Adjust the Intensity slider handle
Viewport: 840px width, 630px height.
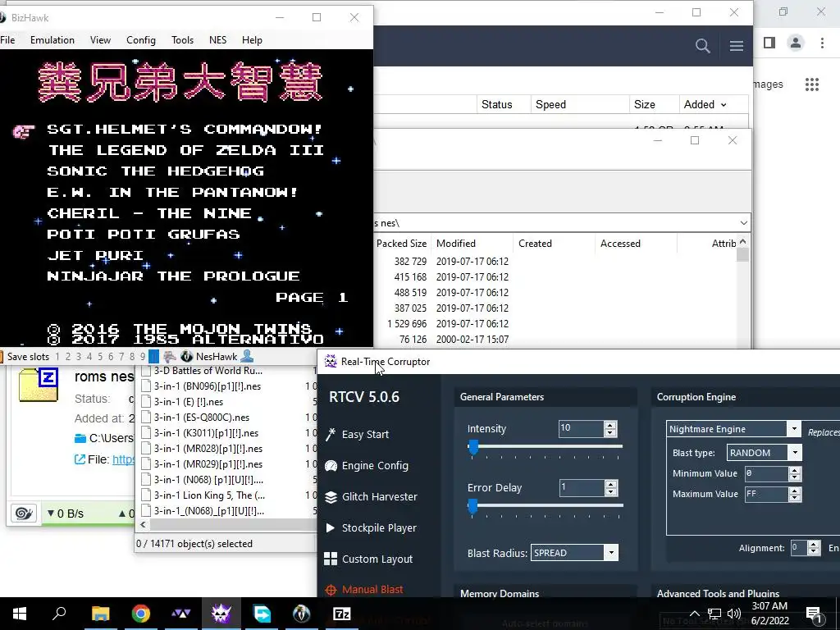473,447
